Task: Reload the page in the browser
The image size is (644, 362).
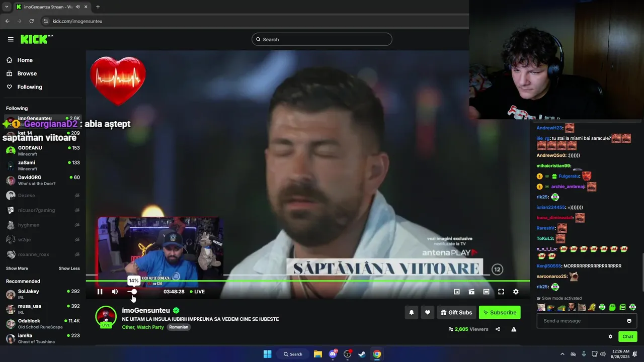Action: (x=31, y=21)
